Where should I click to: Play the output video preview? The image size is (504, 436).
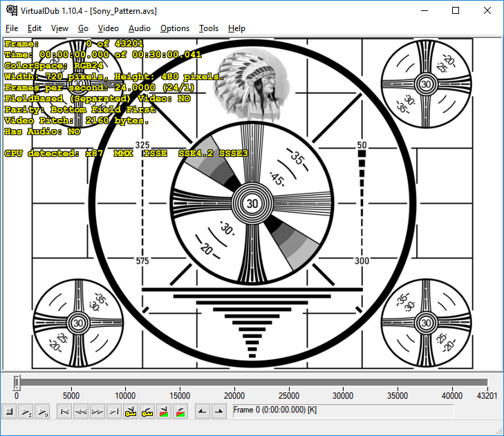42,411
